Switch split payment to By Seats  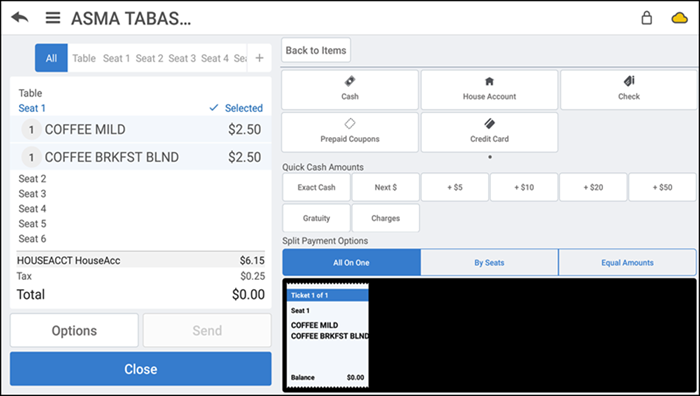point(489,263)
